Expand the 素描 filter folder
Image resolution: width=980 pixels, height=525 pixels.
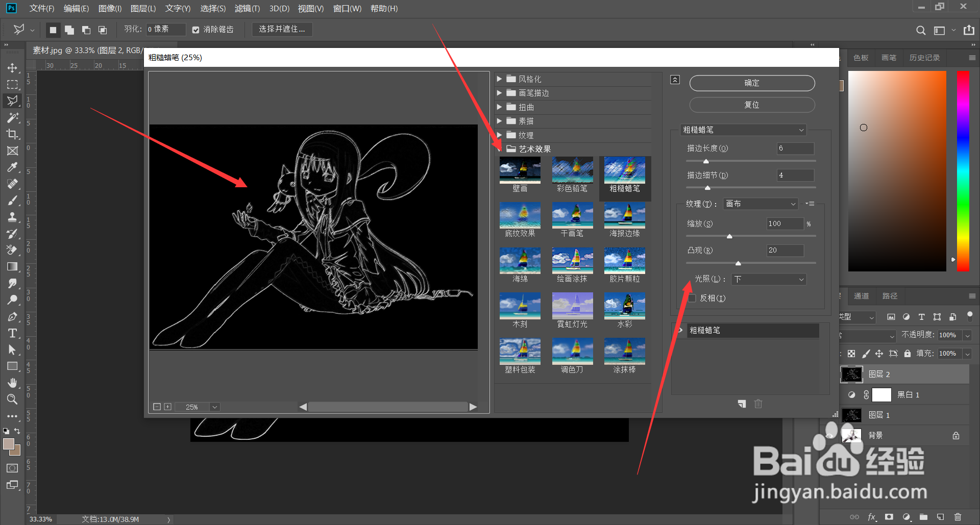tap(499, 121)
